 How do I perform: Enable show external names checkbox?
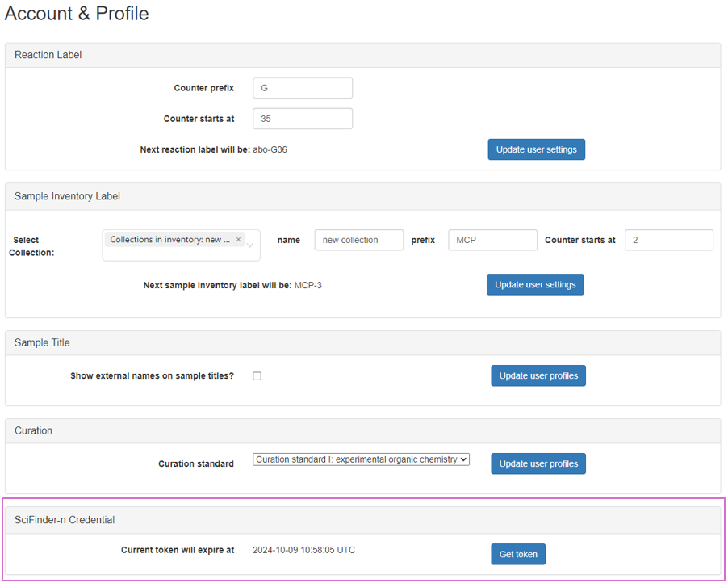(x=257, y=376)
